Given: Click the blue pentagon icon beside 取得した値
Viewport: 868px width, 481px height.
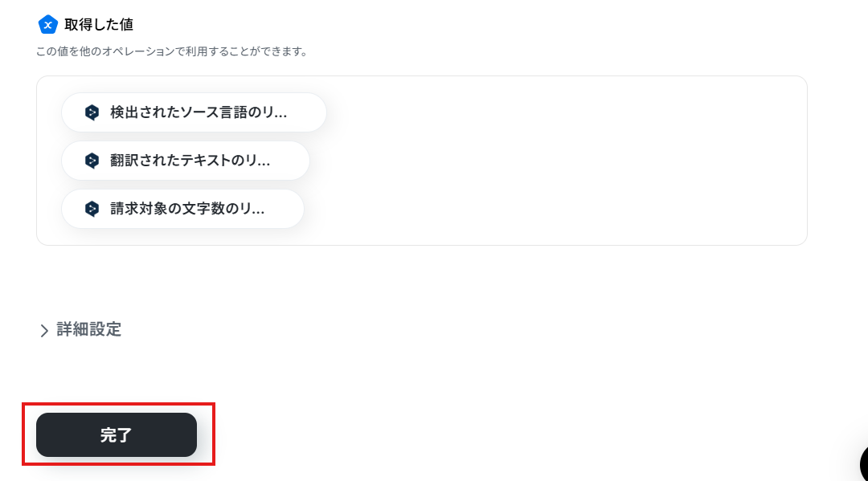Looking at the screenshot, I should coord(47,24).
